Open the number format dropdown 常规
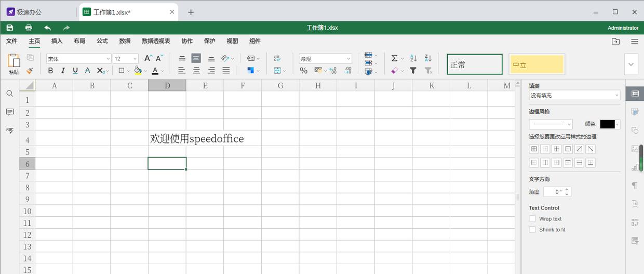Image resolution: width=644 pixels, height=274 pixels. click(326, 59)
